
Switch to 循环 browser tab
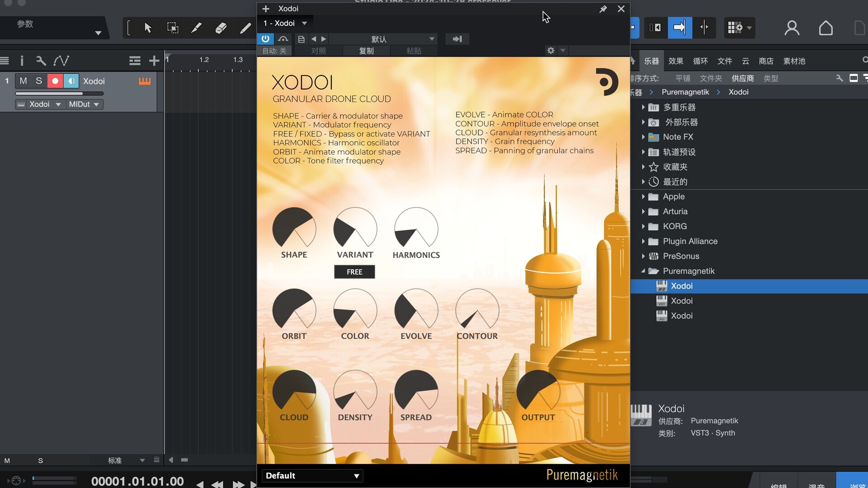(700, 61)
